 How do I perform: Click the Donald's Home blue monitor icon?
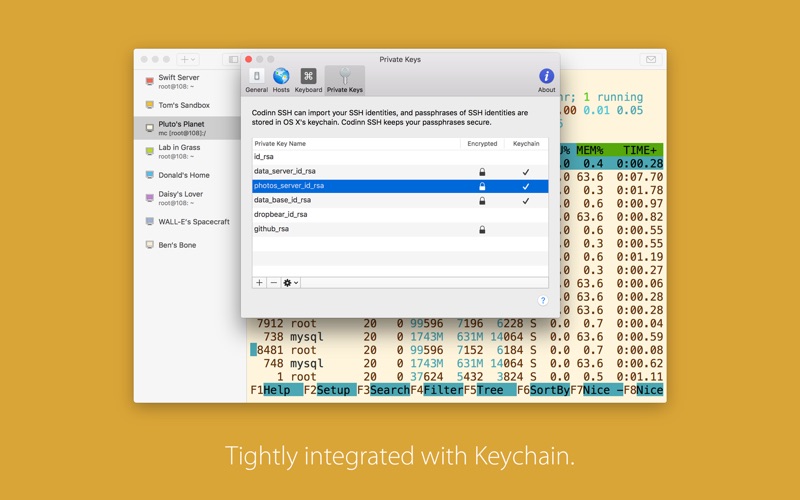[149, 175]
